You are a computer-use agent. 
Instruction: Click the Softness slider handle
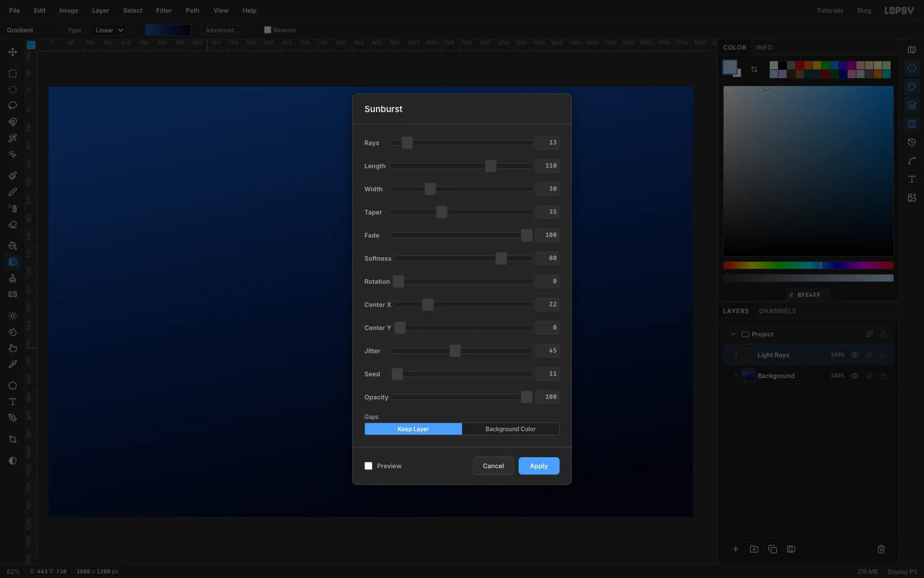click(x=501, y=258)
